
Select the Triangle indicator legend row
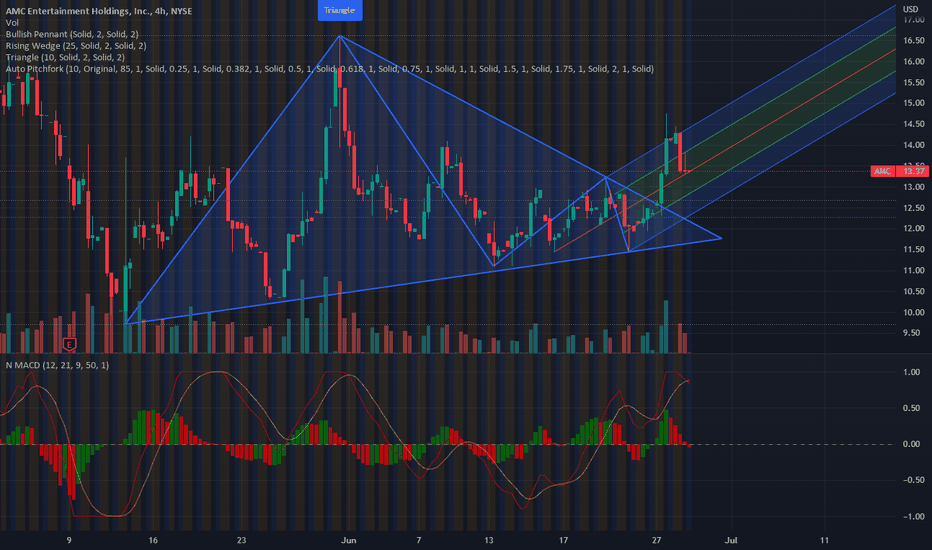(65, 57)
